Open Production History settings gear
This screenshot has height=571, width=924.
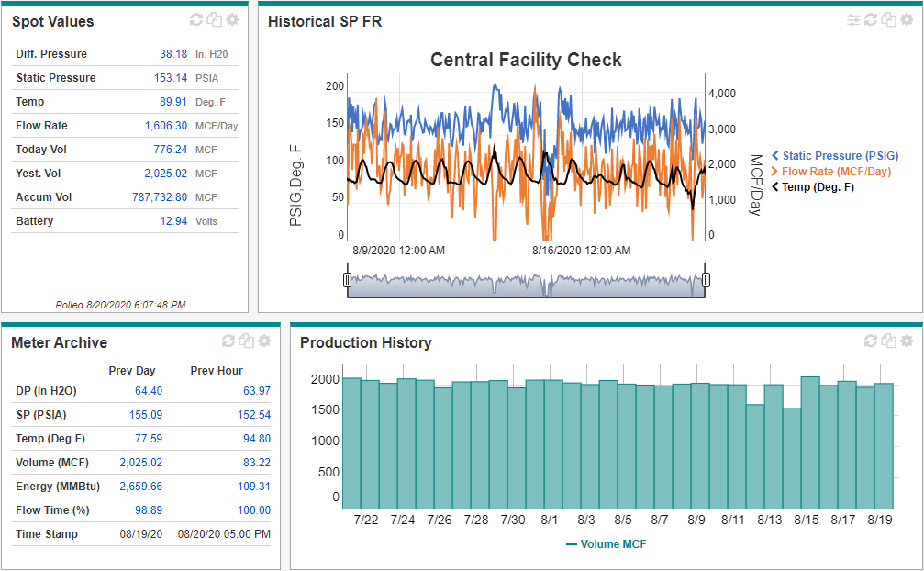click(907, 341)
